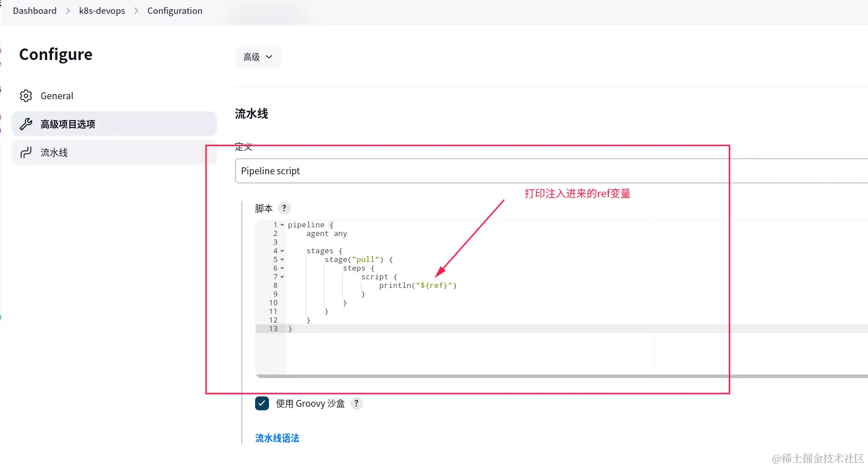Image resolution: width=868 pixels, height=468 pixels.
Task: Click the pipeline icon beside 流水线
Action: [26, 152]
